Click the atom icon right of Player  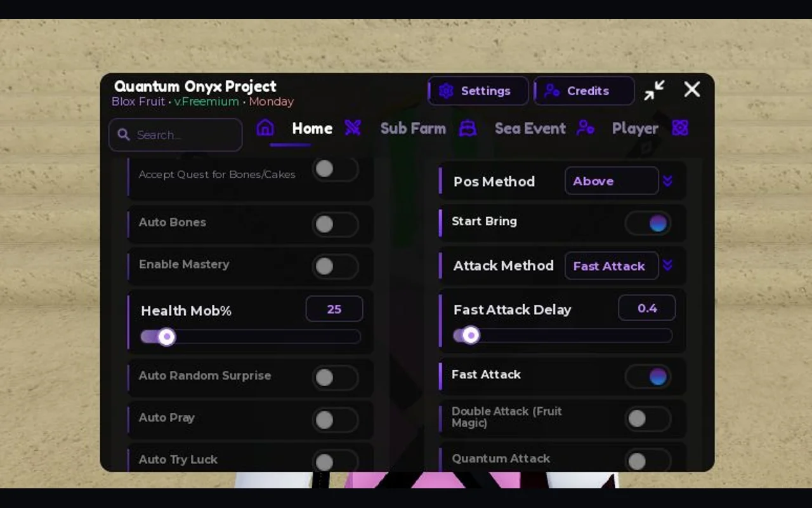tap(680, 128)
